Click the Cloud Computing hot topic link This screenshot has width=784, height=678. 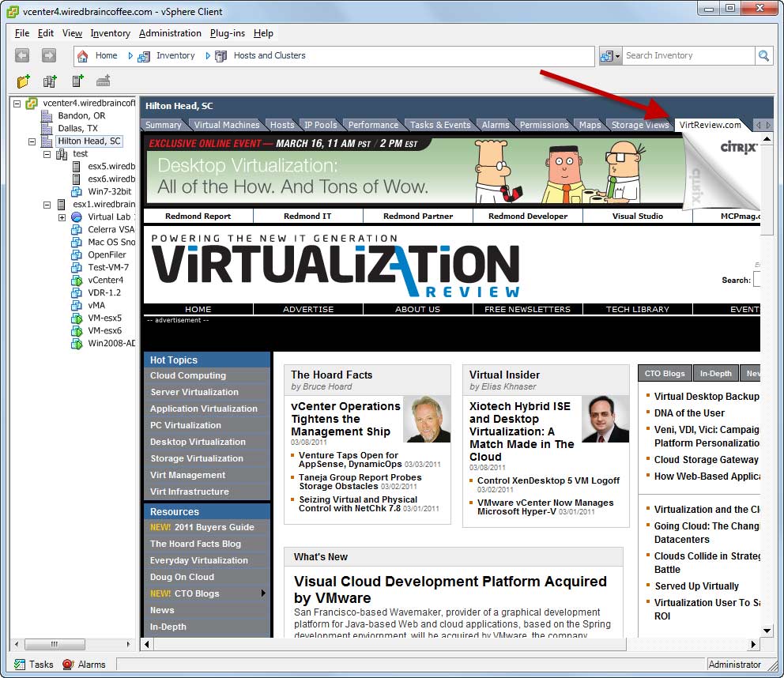(188, 375)
